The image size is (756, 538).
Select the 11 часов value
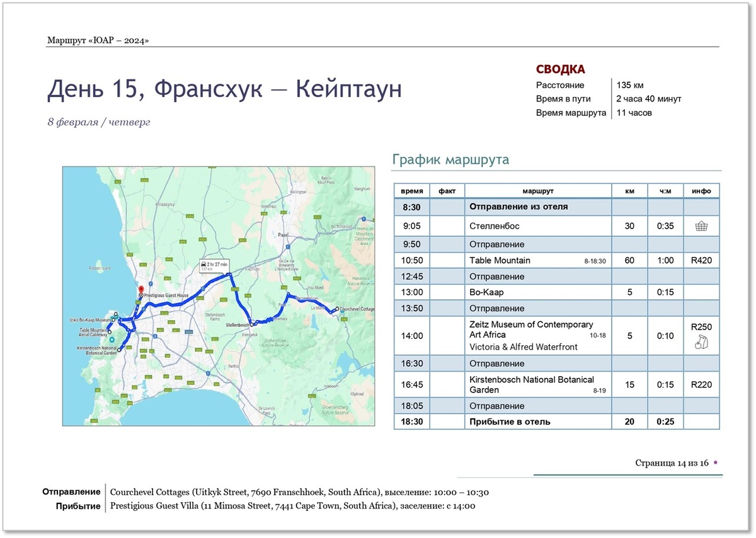click(634, 113)
